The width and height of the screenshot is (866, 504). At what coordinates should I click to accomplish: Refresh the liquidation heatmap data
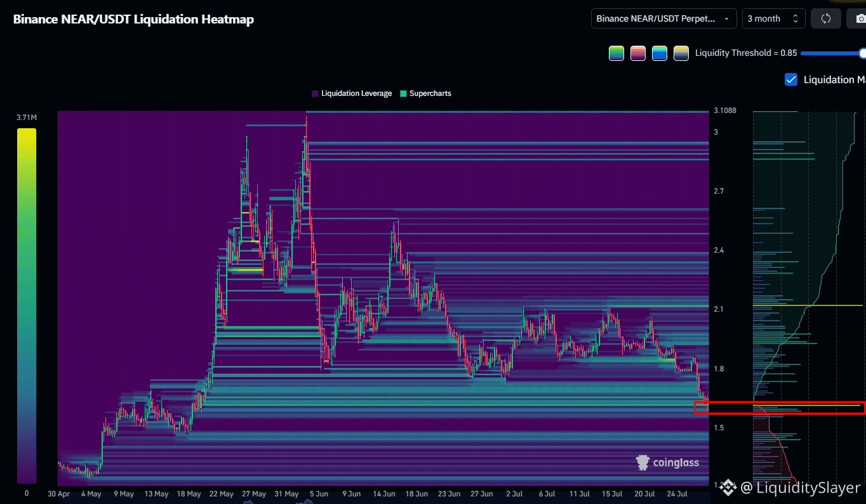coord(826,18)
